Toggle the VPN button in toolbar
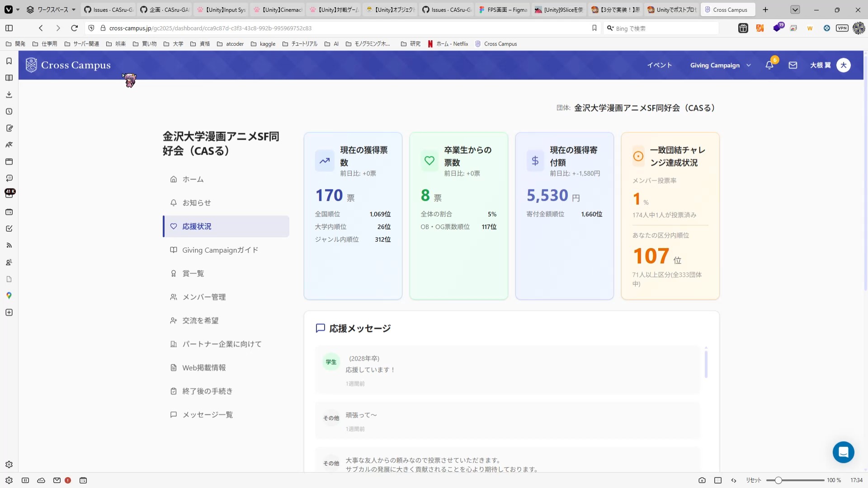The width and height of the screenshot is (868, 488). tap(842, 28)
